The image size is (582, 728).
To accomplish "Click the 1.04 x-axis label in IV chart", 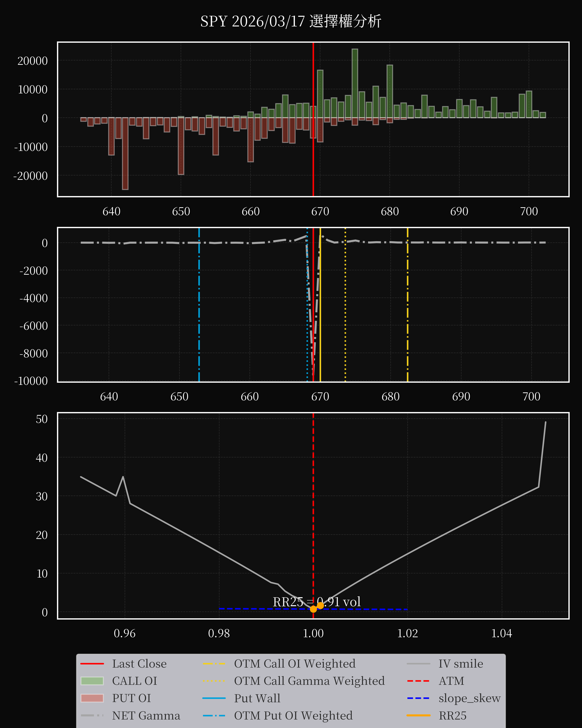I will click(x=501, y=633).
